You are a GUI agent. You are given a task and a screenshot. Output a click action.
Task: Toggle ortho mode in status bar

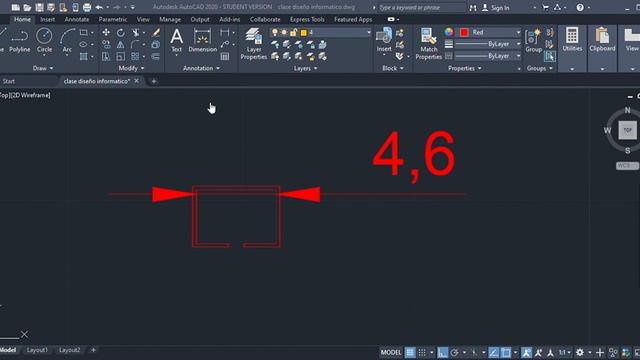coord(442,352)
